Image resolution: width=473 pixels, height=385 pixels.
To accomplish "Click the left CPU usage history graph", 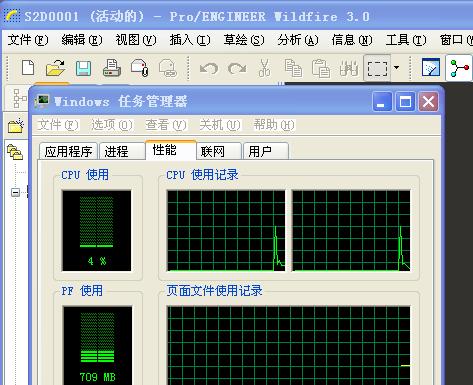I will (x=226, y=231).
